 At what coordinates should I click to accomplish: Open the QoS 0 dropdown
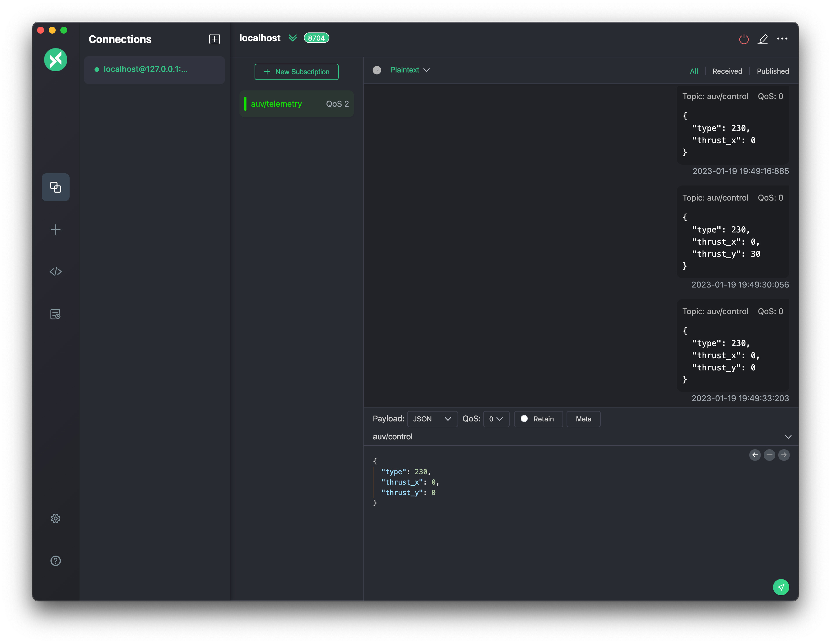496,419
